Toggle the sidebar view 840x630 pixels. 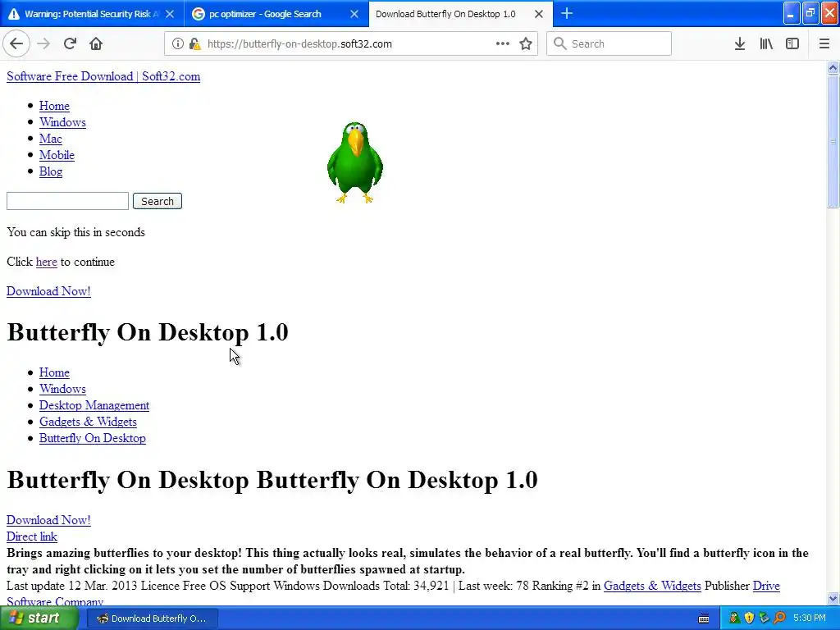click(x=792, y=44)
